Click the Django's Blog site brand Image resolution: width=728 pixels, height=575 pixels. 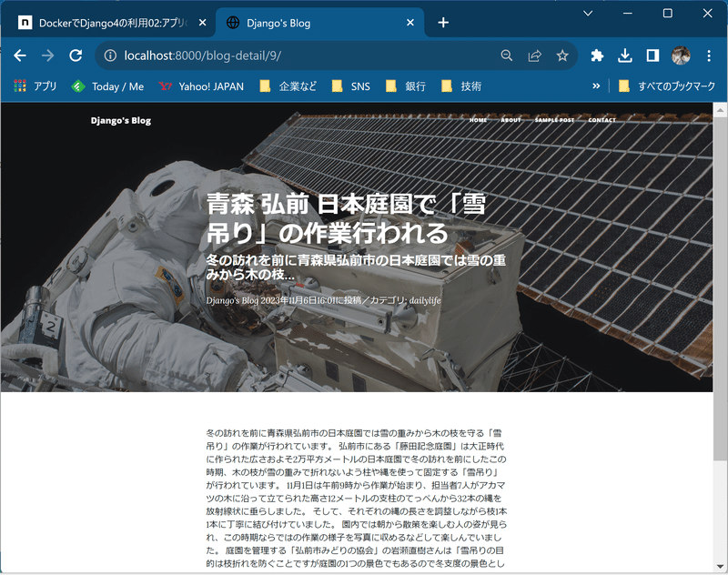121,121
